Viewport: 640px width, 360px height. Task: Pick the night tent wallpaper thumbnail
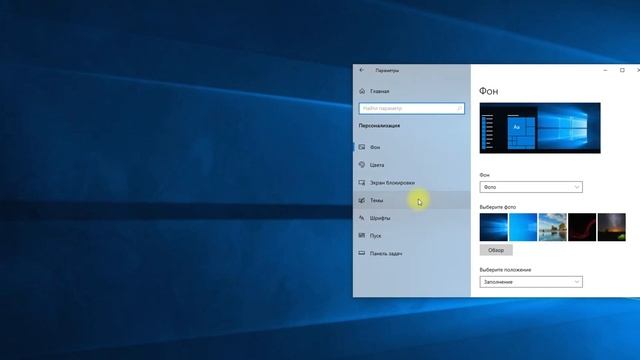pyautogui.click(x=611, y=227)
